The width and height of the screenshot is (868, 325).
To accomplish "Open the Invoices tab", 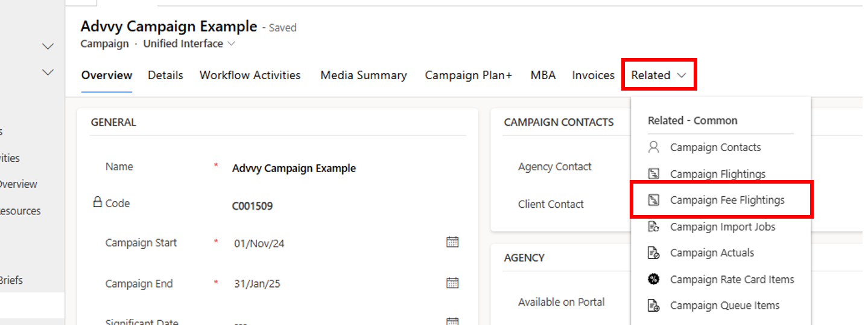I will [593, 76].
